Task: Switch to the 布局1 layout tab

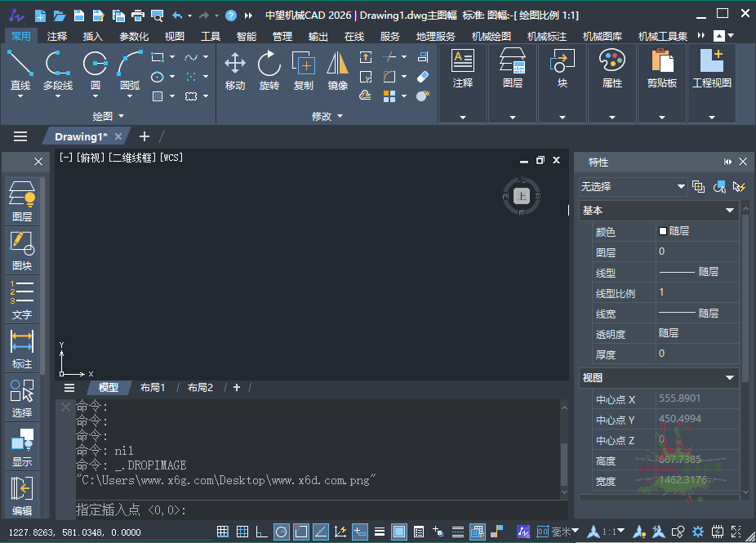Action: coord(153,387)
